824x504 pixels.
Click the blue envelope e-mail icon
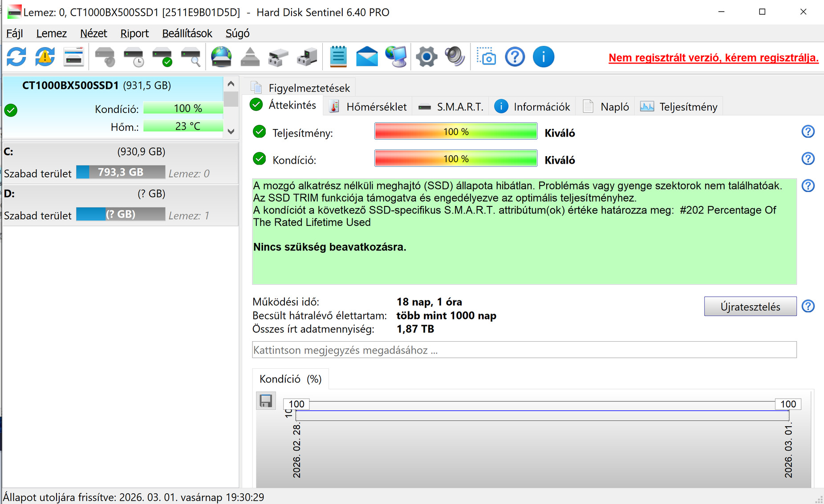(x=367, y=57)
